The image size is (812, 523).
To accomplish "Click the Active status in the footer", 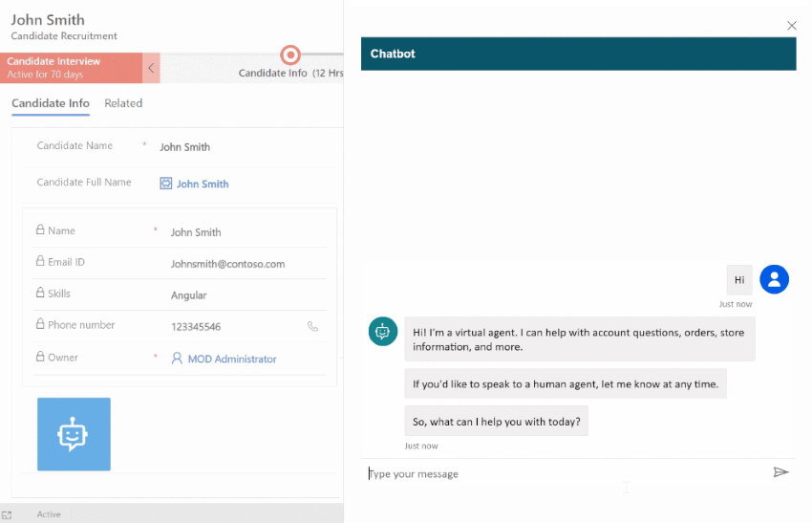I will (x=49, y=514).
